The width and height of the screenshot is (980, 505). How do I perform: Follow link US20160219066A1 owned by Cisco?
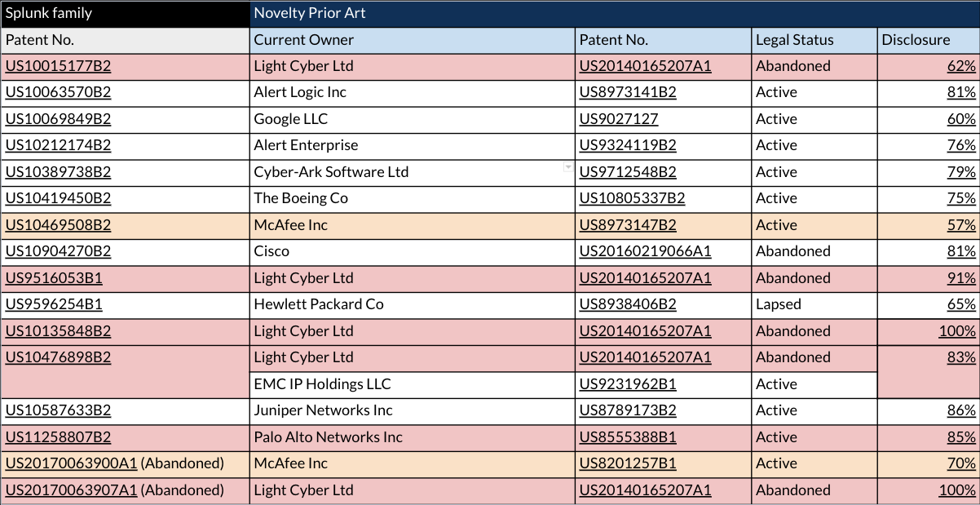point(645,251)
